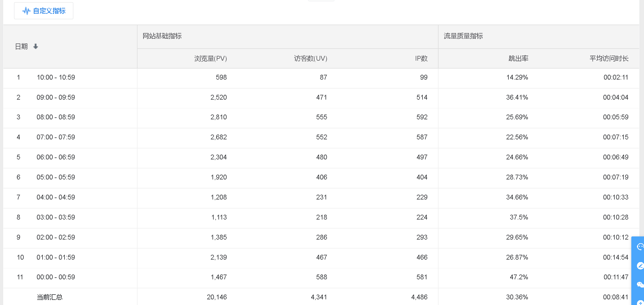Screen dimensions: 644x305
Task: Click the 日期 column header
Action: point(21,46)
